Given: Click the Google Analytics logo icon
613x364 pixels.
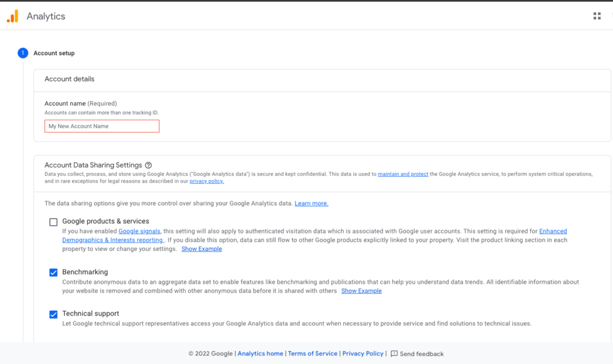Looking at the screenshot, I should click(x=13, y=16).
